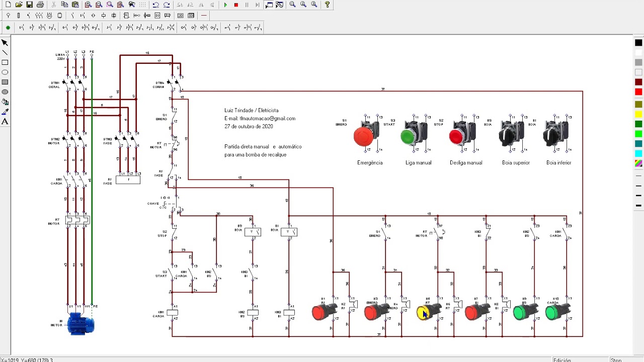644x362 pixels.
Task: Click the 'Partida direta manual e automático' text
Action: tap(263, 147)
